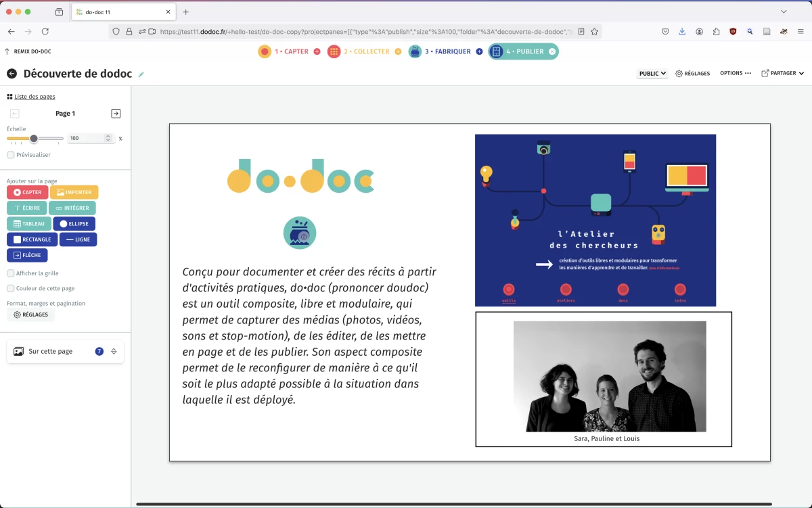Viewport: 812px width, 508px height.
Task: Add a Tableau to the page
Action: [28, 224]
